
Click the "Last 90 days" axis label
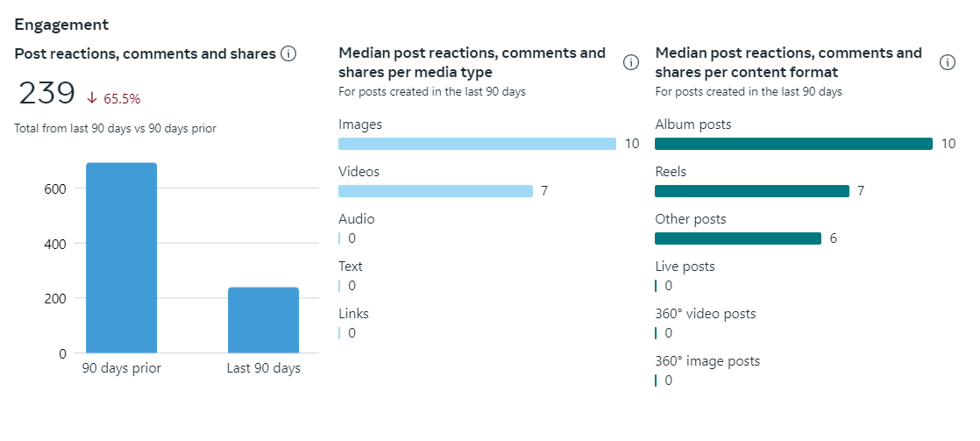[x=263, y=368]
